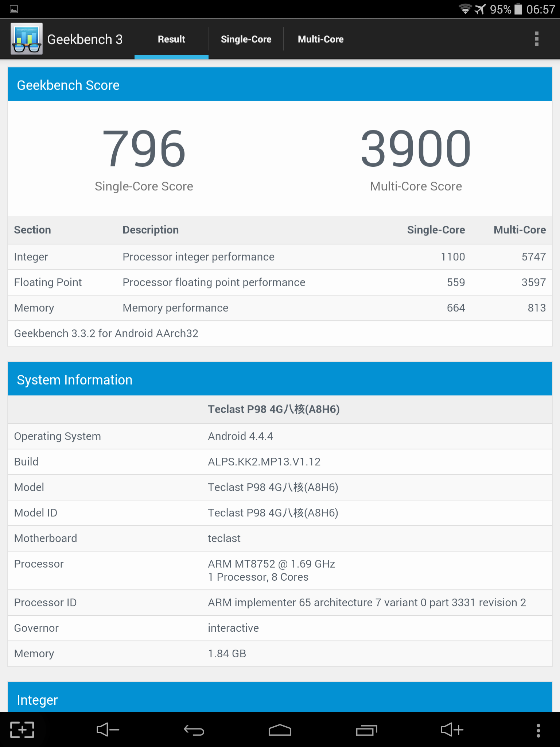
Task: Tap 'Processor floating point performance' description
Action: pos(214,282)
